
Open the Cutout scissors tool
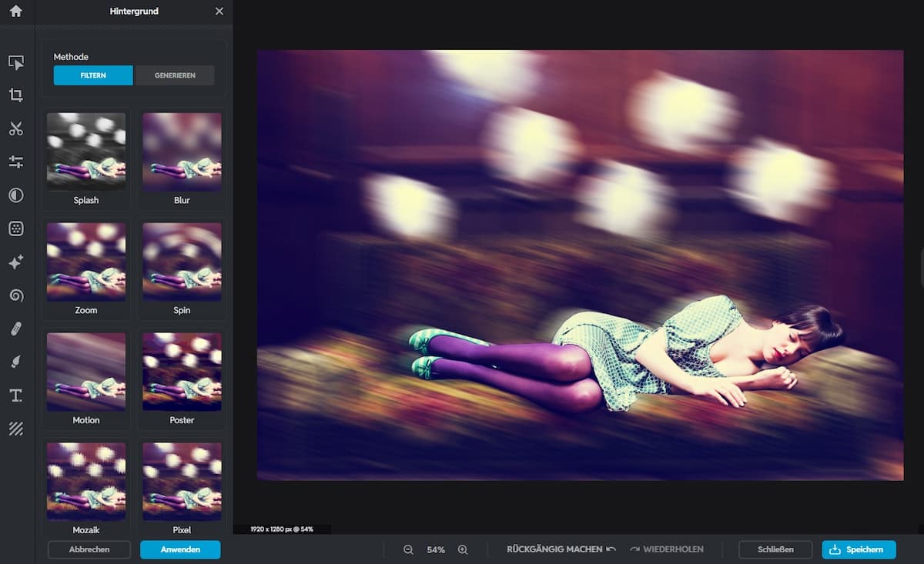coord(16,128)
